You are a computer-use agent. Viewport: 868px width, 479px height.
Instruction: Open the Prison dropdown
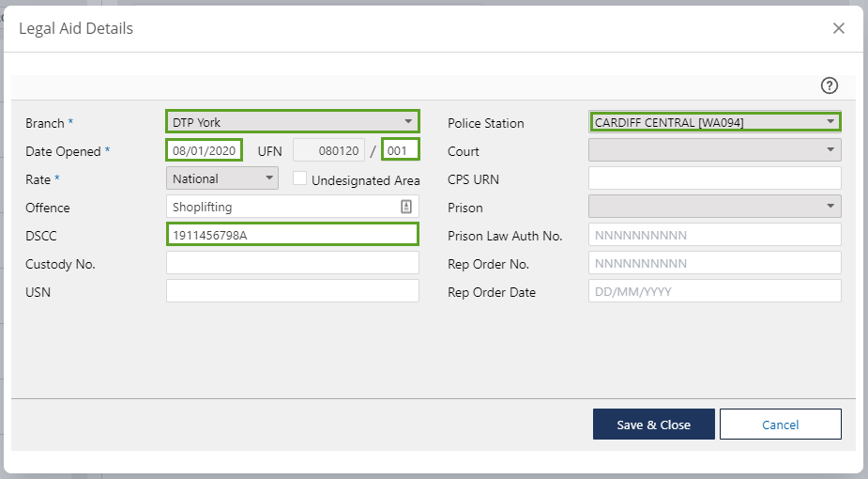[x=714, y=207]
